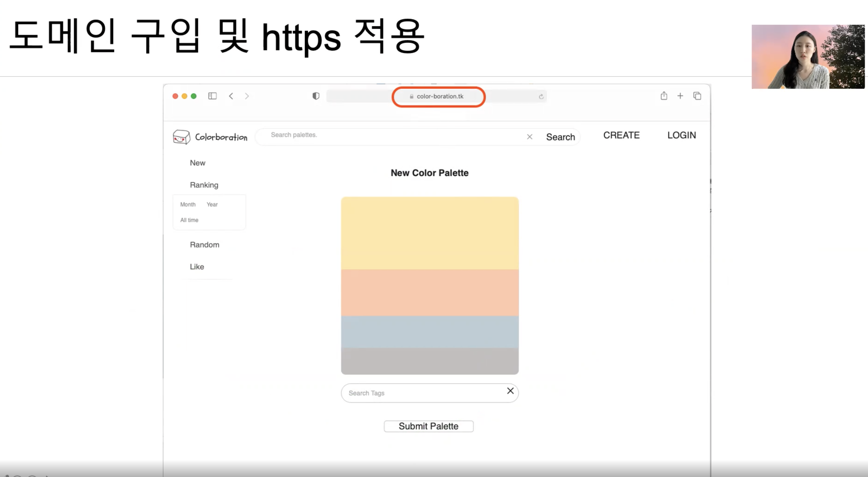This screenshot has width=868, height=477.
Task: Select the Ranking sidebar item
Action: (204, 185)
